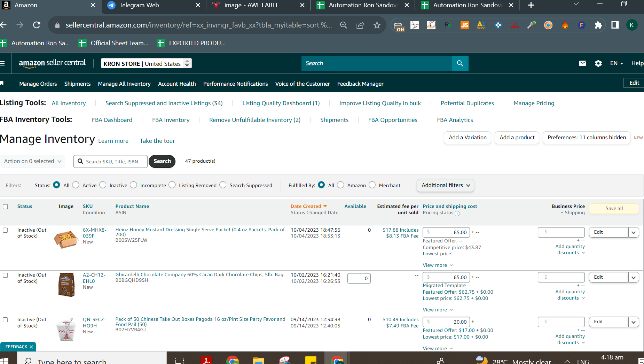This screenshot has width=644, height=364.
Task: Reload the current page
Action: (37, 25)
